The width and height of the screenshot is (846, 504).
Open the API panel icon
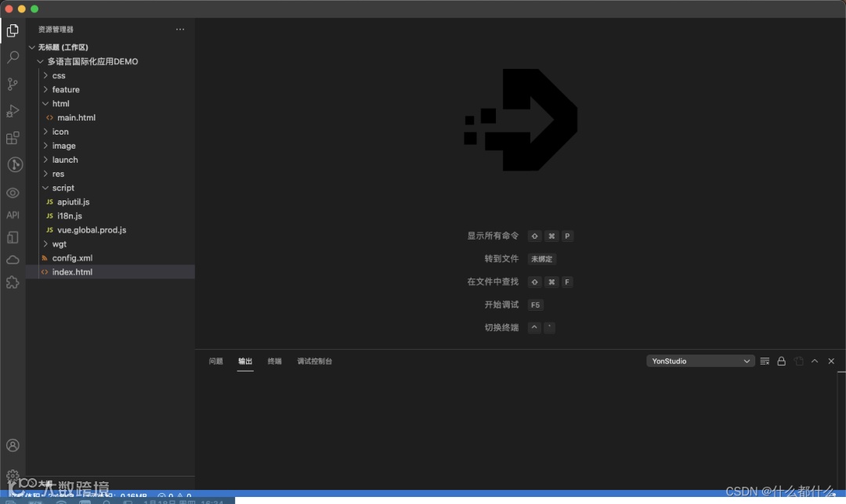click(13, 215)
